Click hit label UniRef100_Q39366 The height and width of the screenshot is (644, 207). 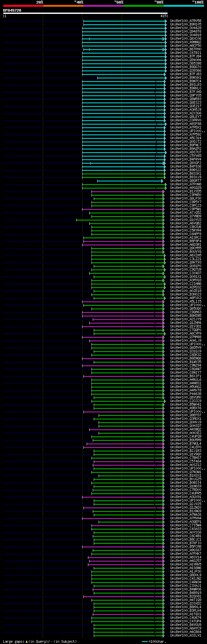pyautogui.click(x=186, y=71)
